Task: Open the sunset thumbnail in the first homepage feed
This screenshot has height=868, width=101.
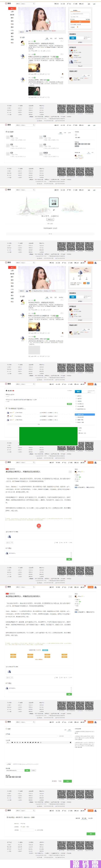Action: pyautogui.click(x=34, y=68)
